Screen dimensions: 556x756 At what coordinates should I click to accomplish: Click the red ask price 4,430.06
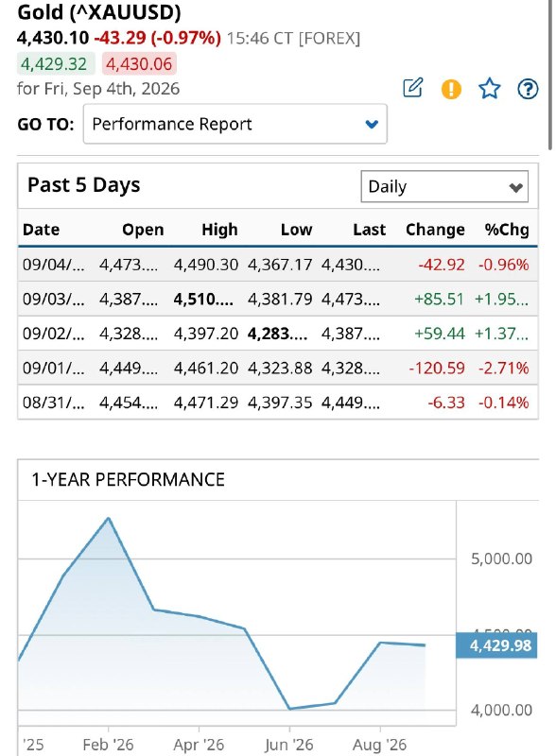139,63
